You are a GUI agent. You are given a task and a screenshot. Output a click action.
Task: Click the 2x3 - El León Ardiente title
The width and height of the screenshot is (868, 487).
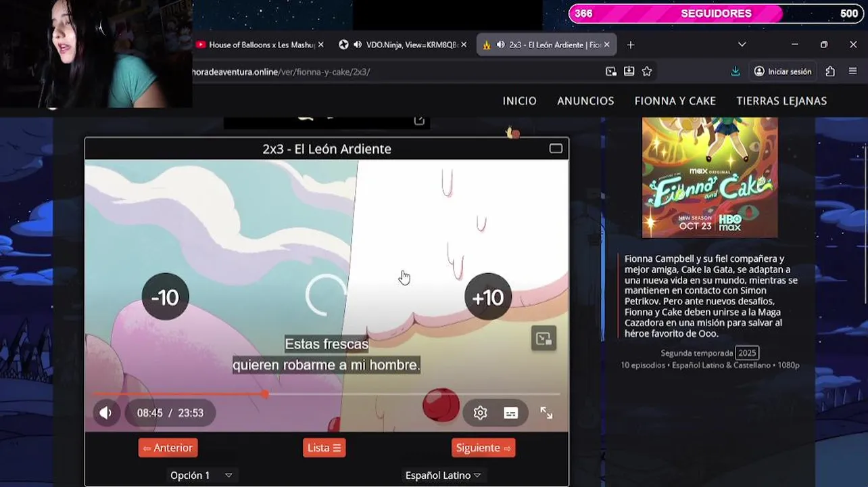(327, 149)
